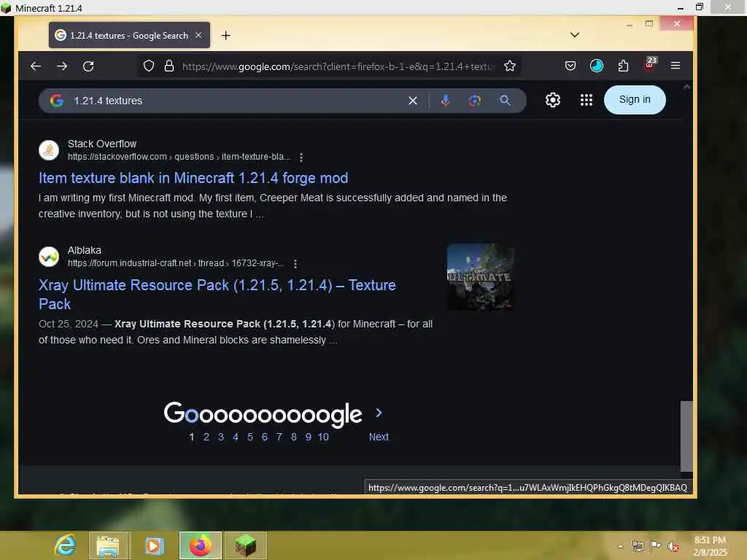Open the Firefox hamburger application menu
This screenshot has width=747, height=560.
click(x=676, y=66)
